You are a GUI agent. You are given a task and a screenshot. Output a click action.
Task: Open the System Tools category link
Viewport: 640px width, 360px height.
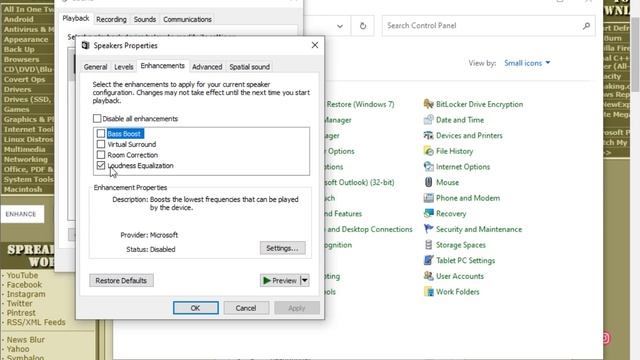[29, 179]
